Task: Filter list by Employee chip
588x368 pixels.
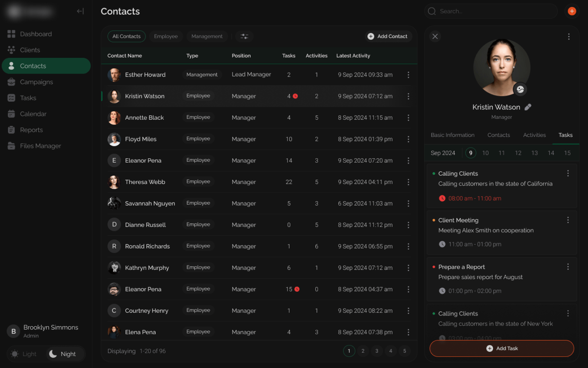Action: pyautogui.click(x=166, y=36)
